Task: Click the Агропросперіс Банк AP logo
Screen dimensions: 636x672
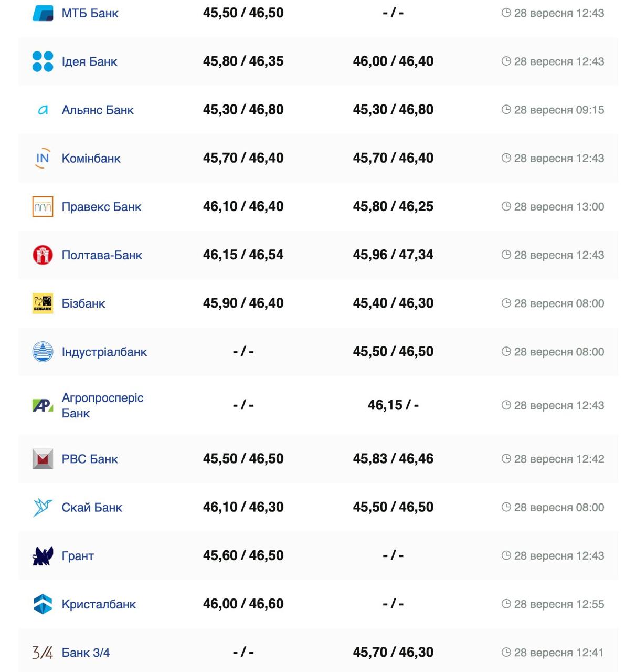Action: [x=43, y=405]
